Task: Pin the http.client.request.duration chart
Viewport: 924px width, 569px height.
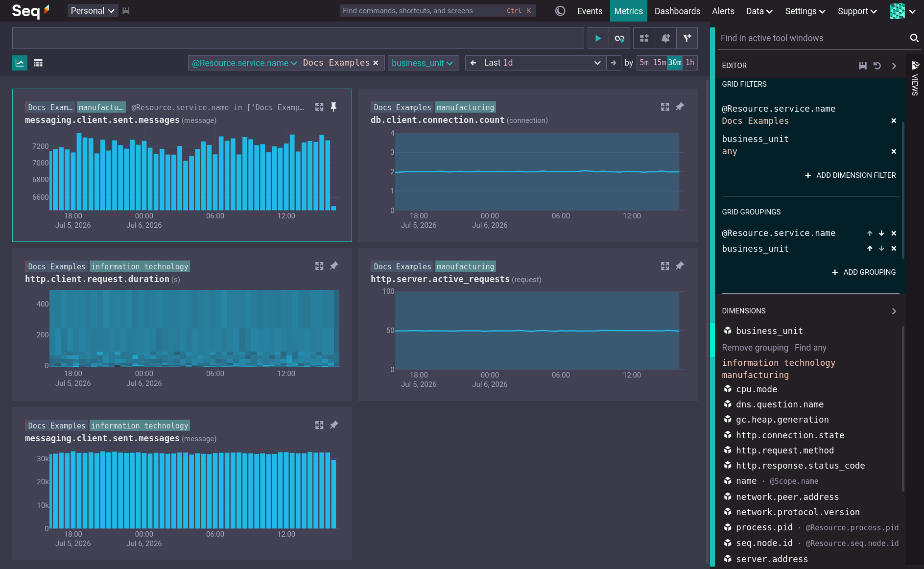Action: click(x=334, y=266)
